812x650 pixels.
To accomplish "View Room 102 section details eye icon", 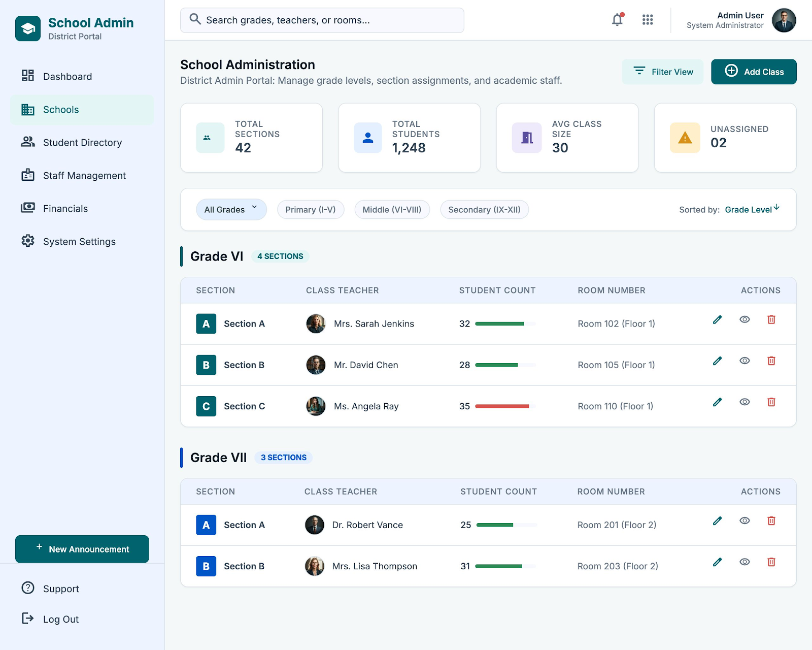I will pyautogui.click(x=745, y=319).
